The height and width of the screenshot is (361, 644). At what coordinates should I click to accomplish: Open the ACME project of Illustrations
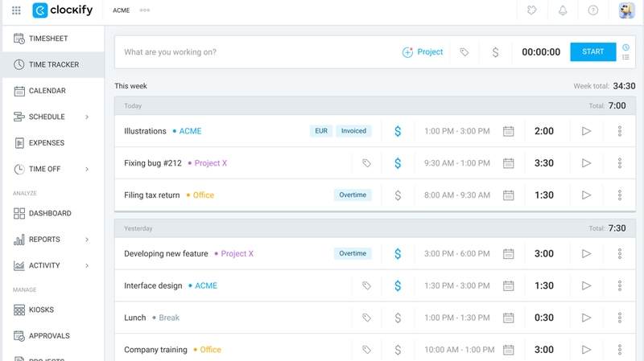click(x=190, y=131)
